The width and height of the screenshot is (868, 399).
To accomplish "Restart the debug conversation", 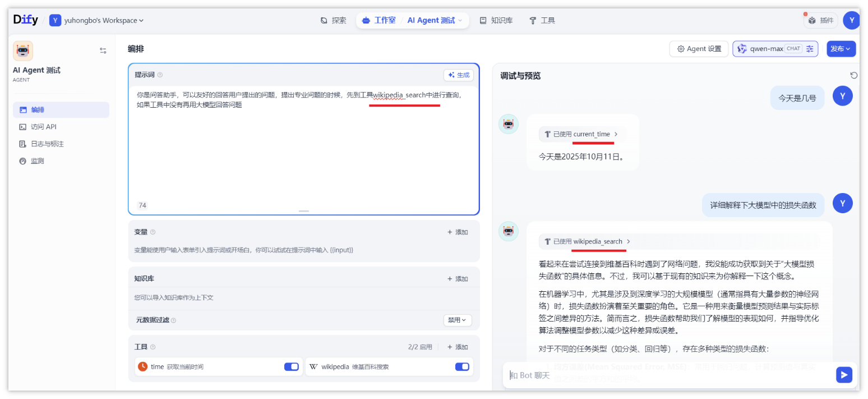I will point(853,75).
